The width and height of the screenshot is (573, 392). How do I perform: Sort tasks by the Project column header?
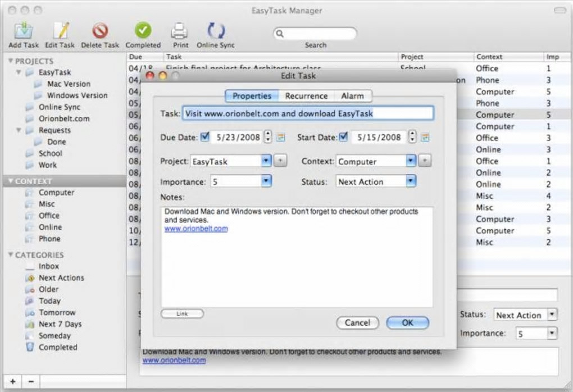point(435,57)
